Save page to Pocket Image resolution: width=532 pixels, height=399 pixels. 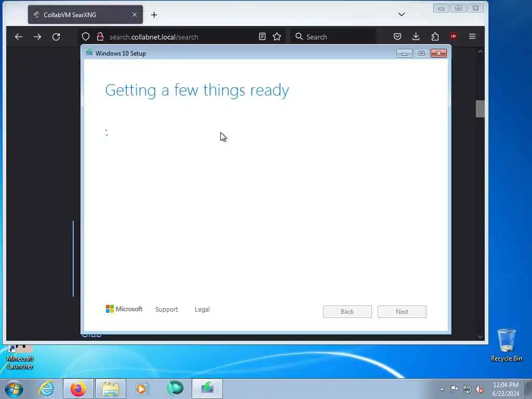click(x=397, y=36)
